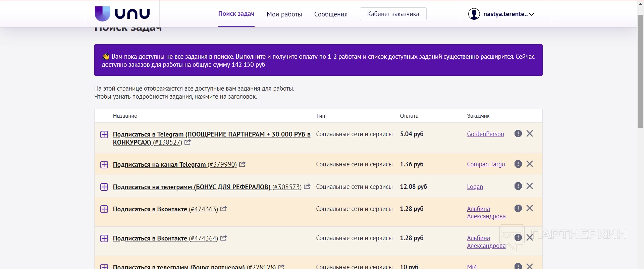
Task: Open the Подписаться в Вконтакте #474363 task
Action: click(150, 209)
